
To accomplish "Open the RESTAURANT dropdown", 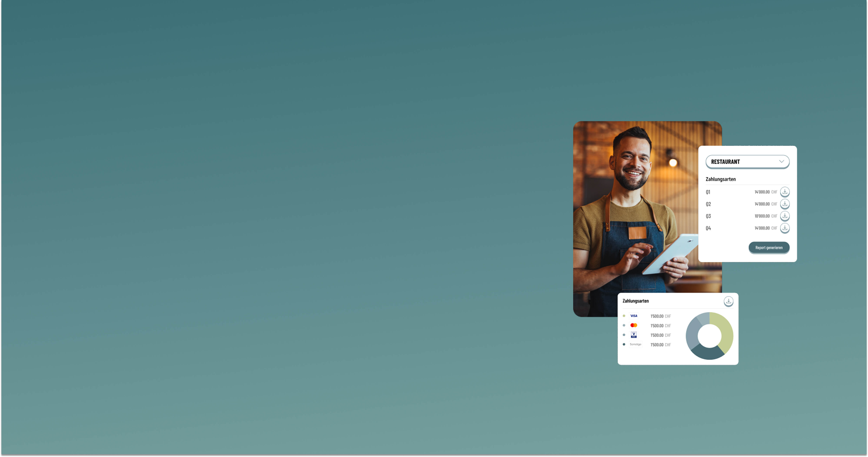I will [x=747, y=162].
